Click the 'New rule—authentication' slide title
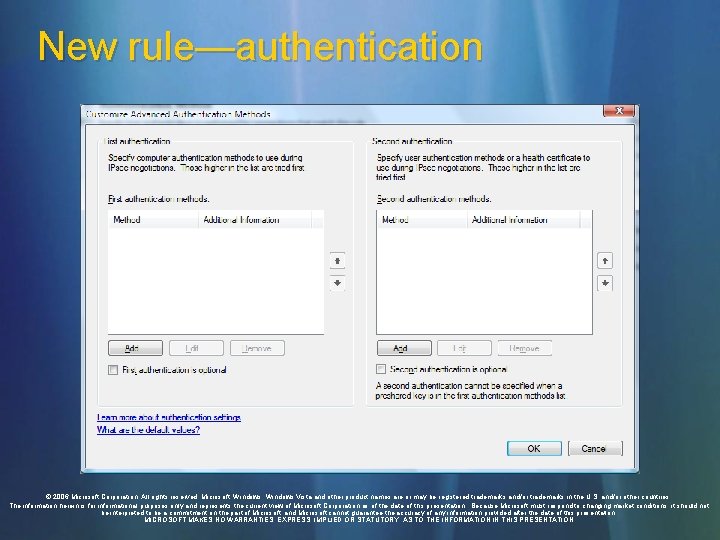Image resolution: width=720 pixels, height=540 pixels. 260,46
